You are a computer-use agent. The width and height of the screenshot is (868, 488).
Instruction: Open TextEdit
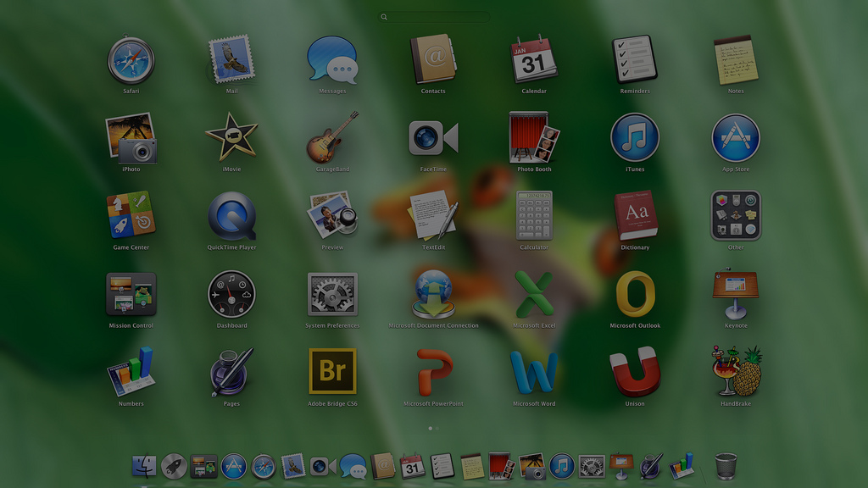433,215
